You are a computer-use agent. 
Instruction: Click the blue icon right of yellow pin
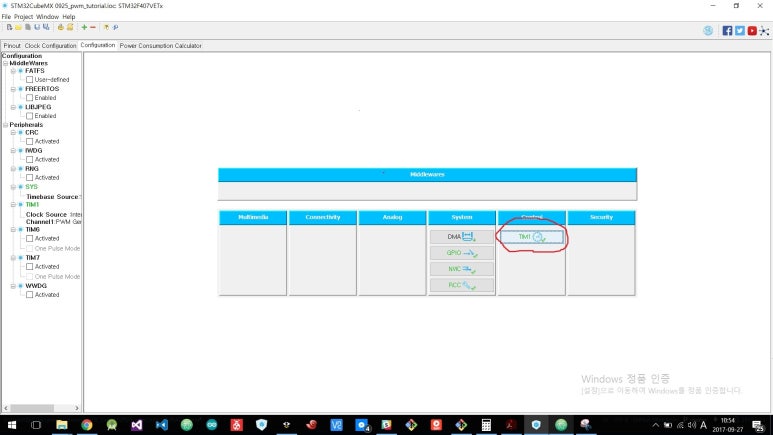click(x=115, y=28)
